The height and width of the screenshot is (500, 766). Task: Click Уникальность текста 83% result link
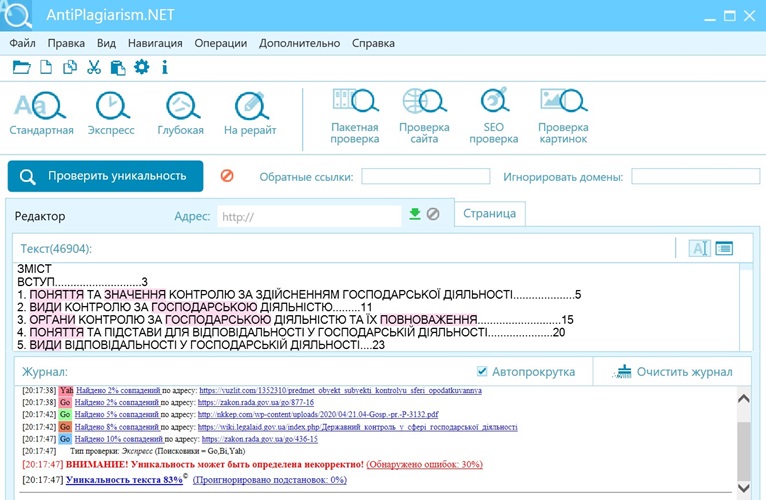pos(124,480)
